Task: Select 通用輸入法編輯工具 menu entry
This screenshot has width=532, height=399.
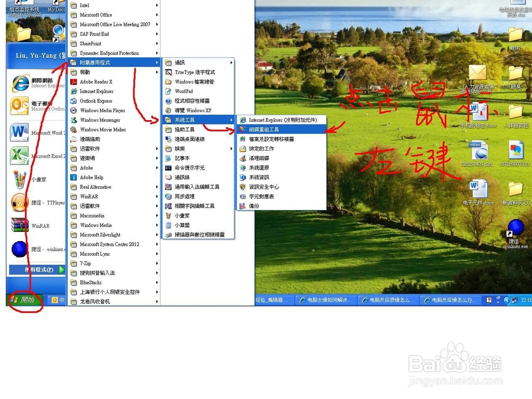Action: (x=199, y=187)
